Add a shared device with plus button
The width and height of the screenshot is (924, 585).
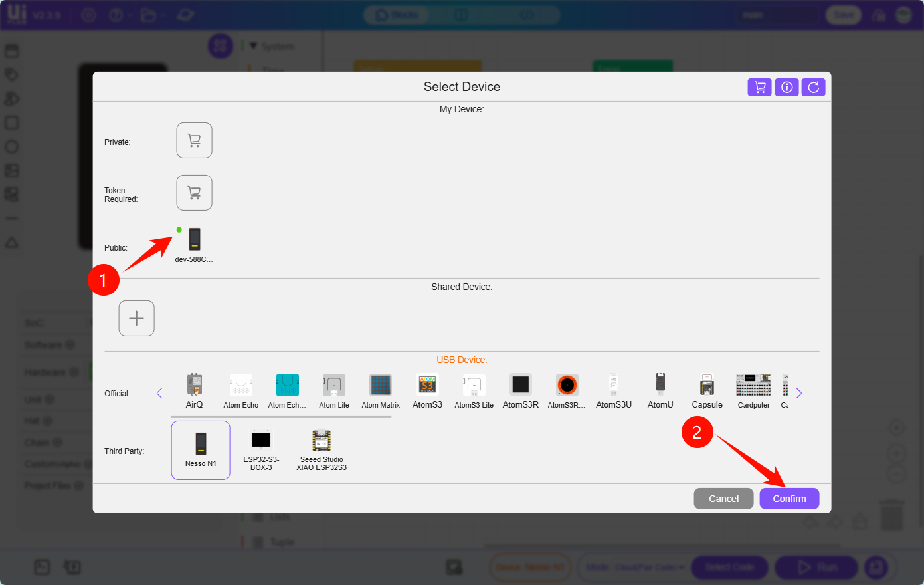(136, 318)
